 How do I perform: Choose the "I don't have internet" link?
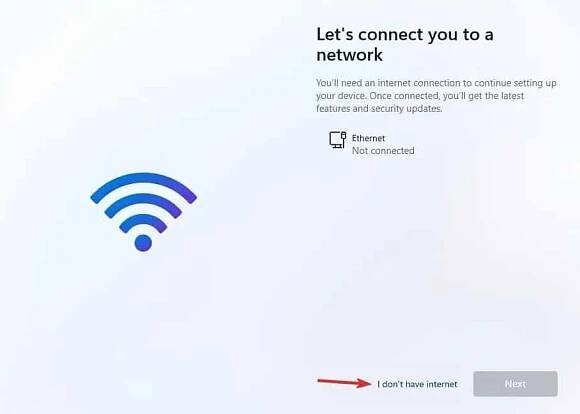[417, 384]
